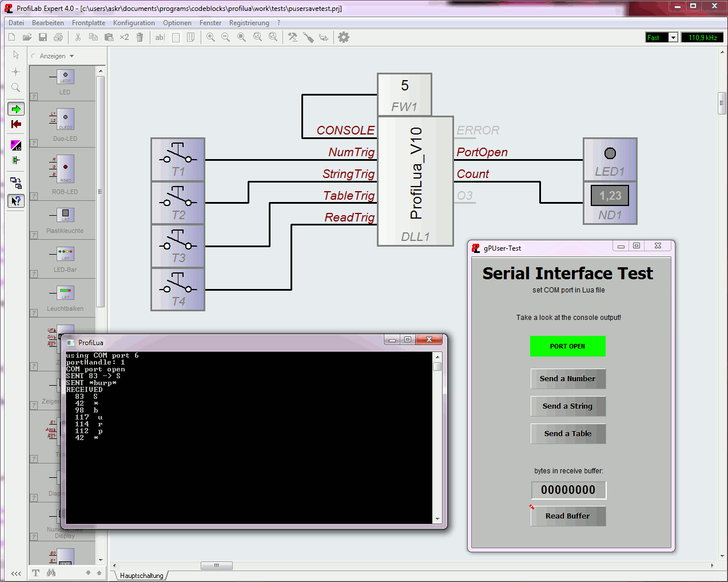
Task: Click the HI/LO logic level icon
Action: (16, 145)
